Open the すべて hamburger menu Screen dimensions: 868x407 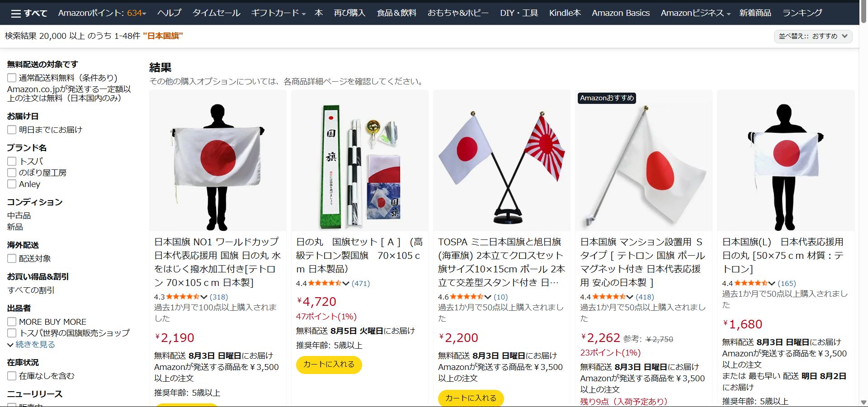click(x=29, y=13)
